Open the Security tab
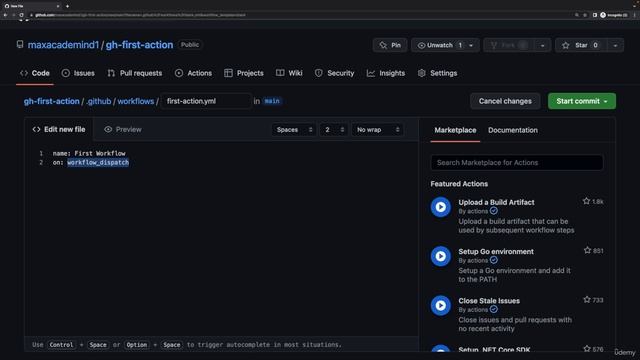 click(335, 73)
